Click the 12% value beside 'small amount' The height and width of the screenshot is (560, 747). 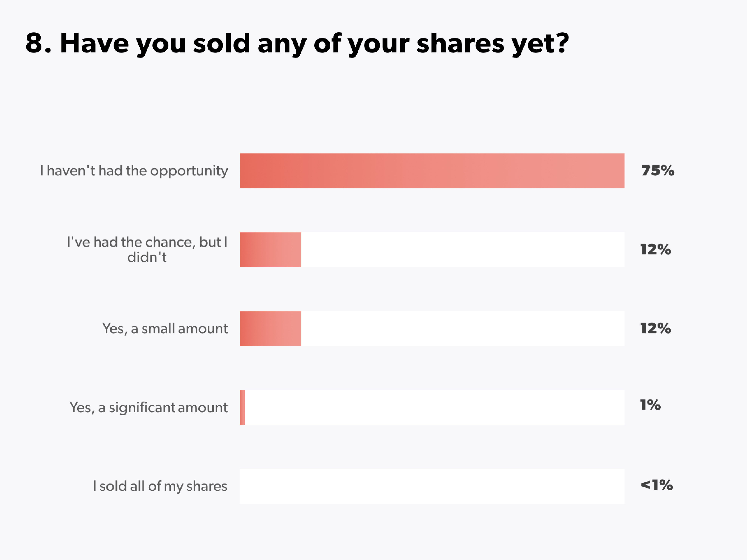655,328
